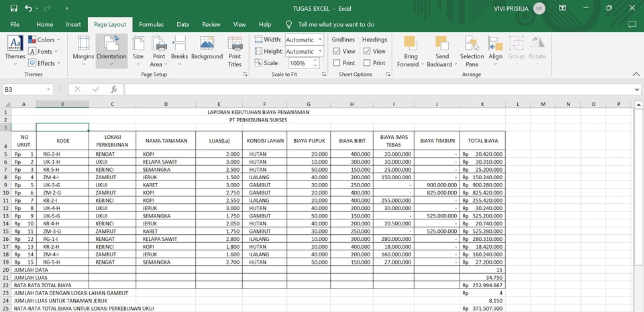The width and height of the screenshot is (644, 312).
Task: Open the Margins options
Action: pos(83,50)
